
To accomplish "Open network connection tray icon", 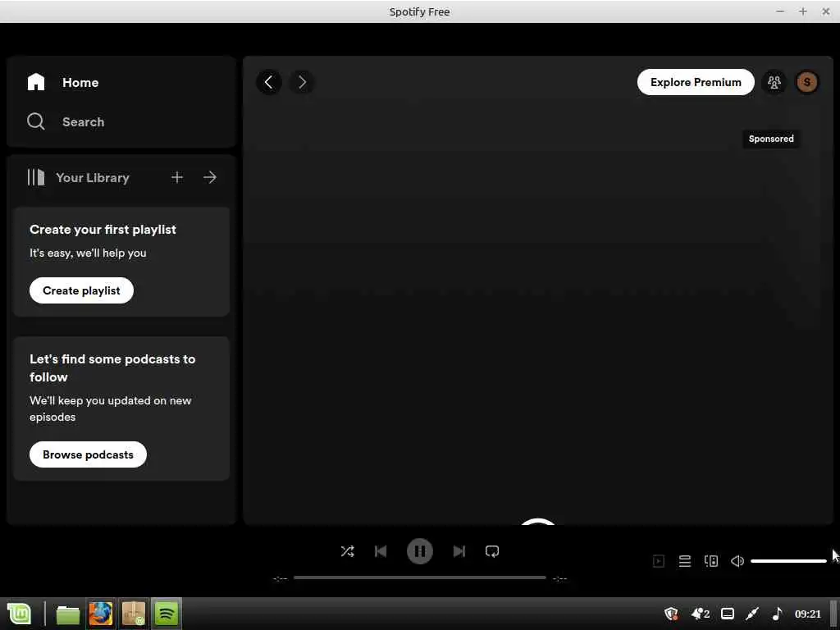I will click(752, 614).
